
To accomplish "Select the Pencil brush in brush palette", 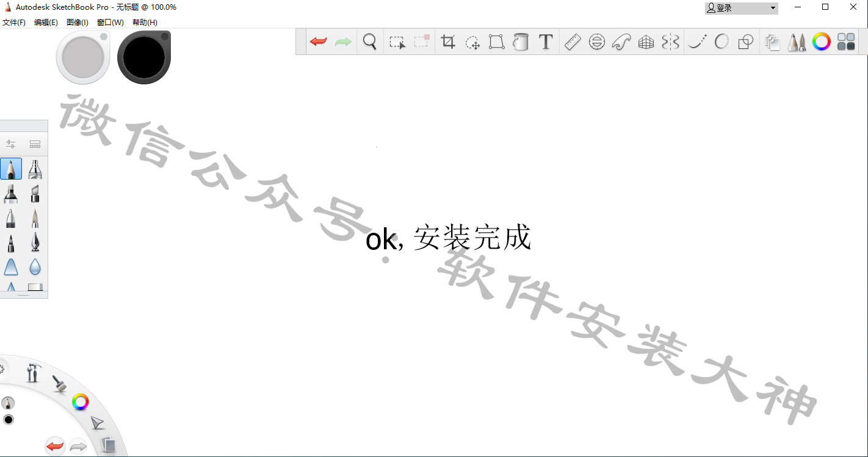I will (11, 169).
